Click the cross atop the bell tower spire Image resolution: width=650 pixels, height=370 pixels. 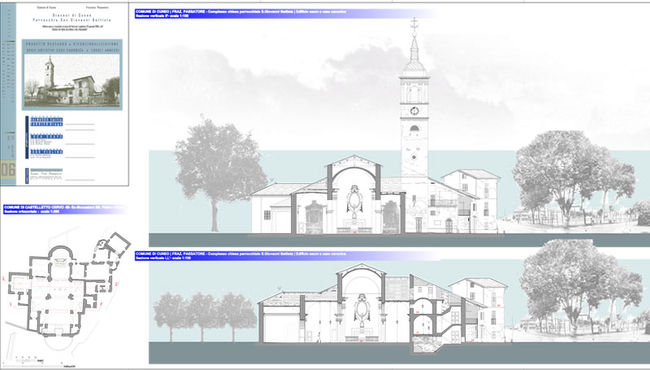(414, 24)
